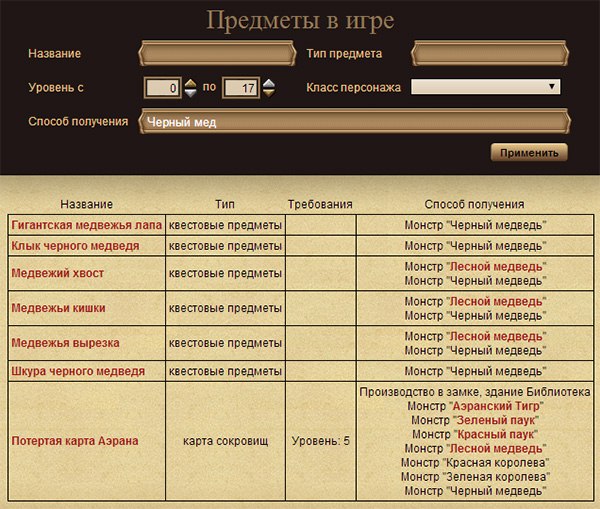The width and height of the screenshot is (600, 509).
Task: Click the Предметы в игре page title
Action: click(x=300, y=20)
